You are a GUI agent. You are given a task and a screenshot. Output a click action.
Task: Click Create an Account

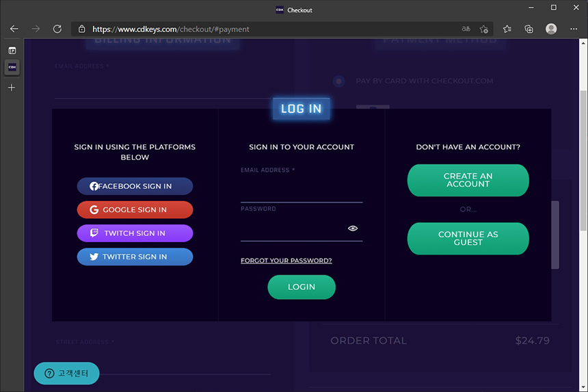[x=468, y=180]
